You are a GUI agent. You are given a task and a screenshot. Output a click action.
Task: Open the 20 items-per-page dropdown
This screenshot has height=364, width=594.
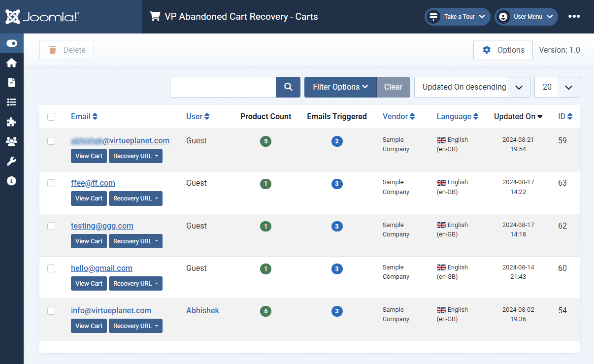(557, 87)
